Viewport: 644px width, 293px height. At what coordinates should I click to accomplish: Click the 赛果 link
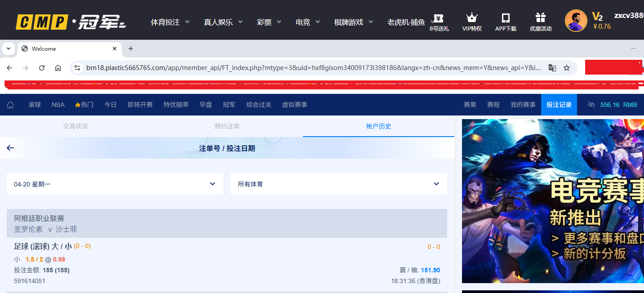[x=470, y=105]
